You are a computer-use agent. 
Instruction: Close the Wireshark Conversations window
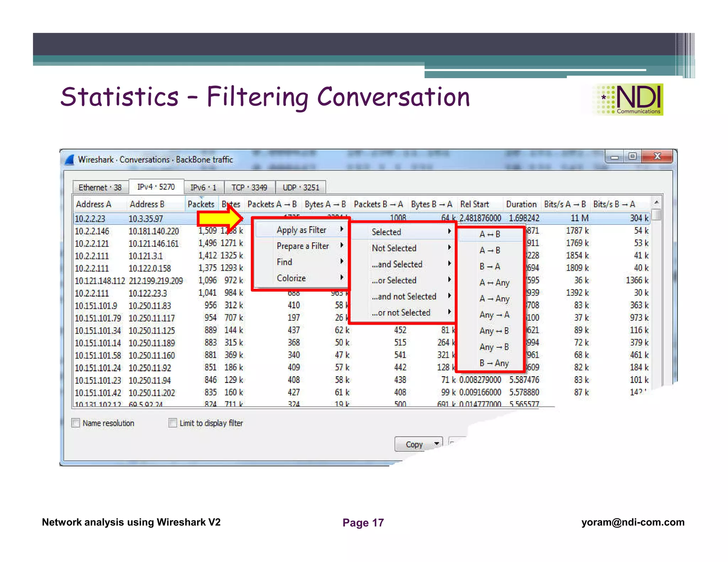pyautogui.click(x=657, y=156)
